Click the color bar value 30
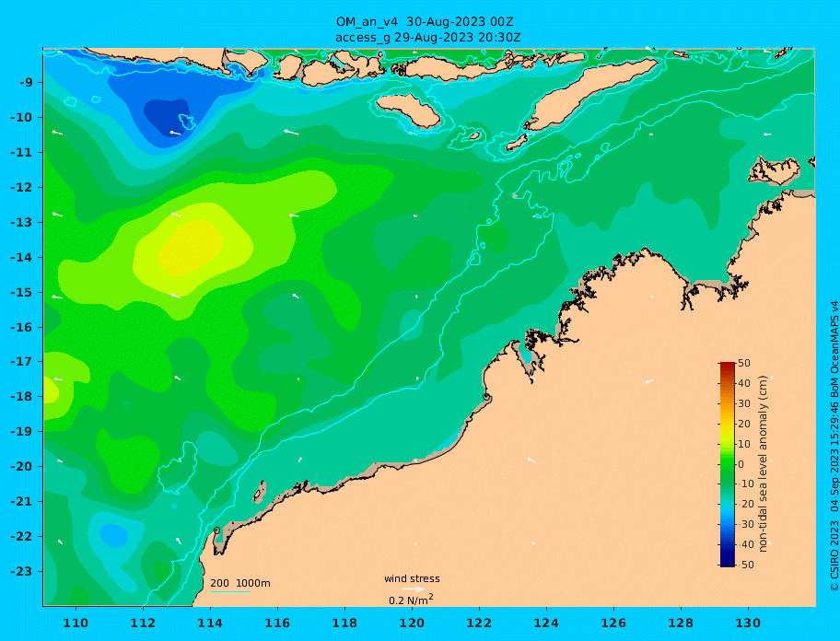 [744, 403]
